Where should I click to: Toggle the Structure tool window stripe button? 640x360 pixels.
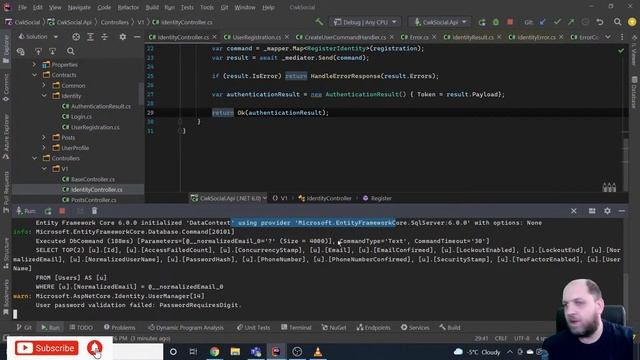[6, 254]
